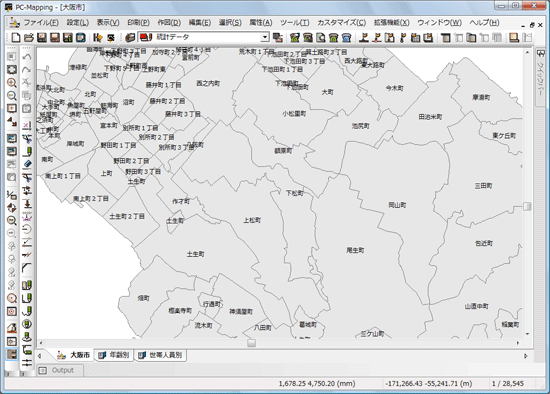Image resolution: width=550 pixels, height=394 pixels.
Task: Switch to the 年齢別 tab
Action: [114, 355]
